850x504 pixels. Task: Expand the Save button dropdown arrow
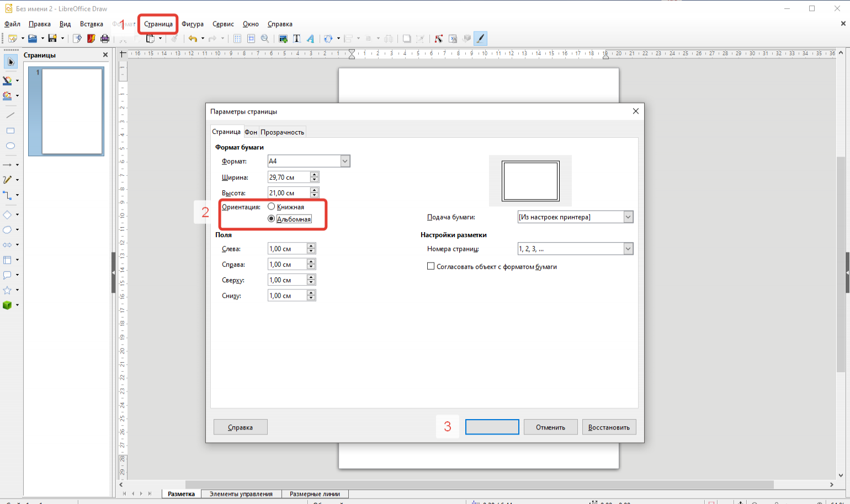point(62,39)
